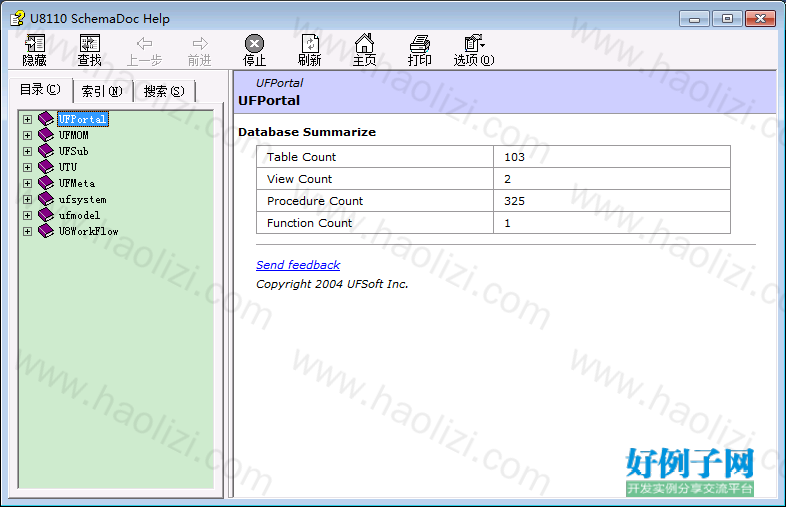The height and width of the screenshot is (507, 786).
Task: Switch to the 目录(C) contents tab
Action: 41,90
